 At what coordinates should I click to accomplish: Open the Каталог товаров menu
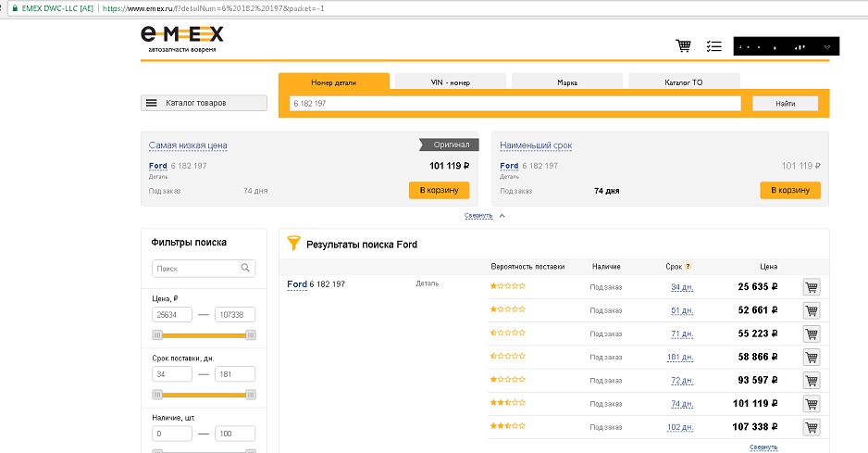(x=204, y=103)
